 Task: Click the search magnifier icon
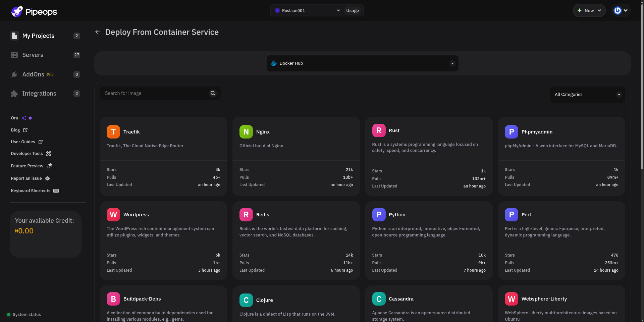[x=213, y=93]
